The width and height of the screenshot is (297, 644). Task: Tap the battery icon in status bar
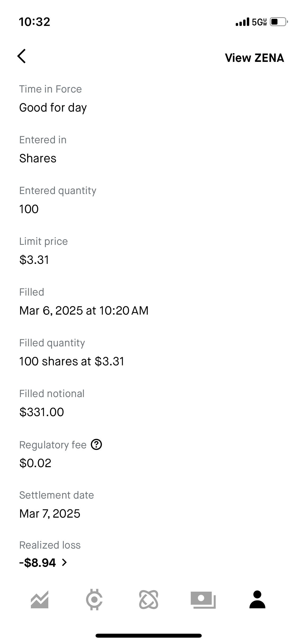[x=279, y=22]
